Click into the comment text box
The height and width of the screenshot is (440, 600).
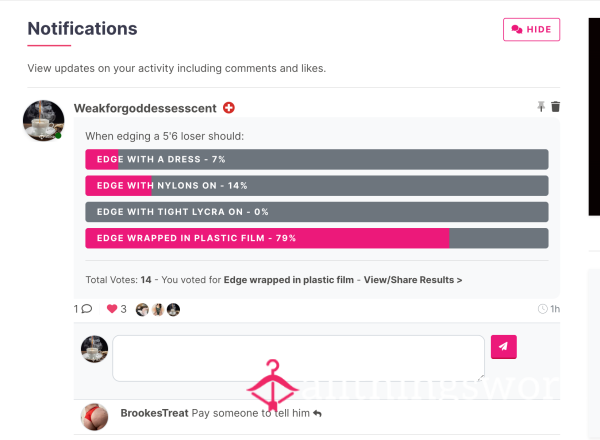pos(298,359)
